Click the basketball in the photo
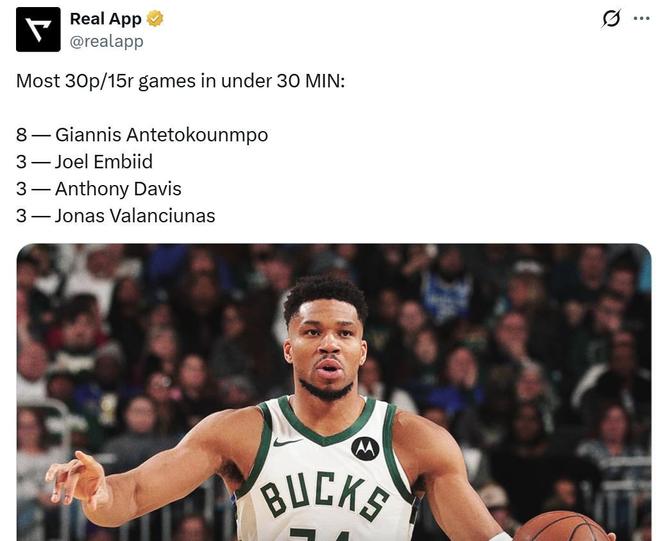The width and height of the screenshot is (660, 541). (563, 526)
